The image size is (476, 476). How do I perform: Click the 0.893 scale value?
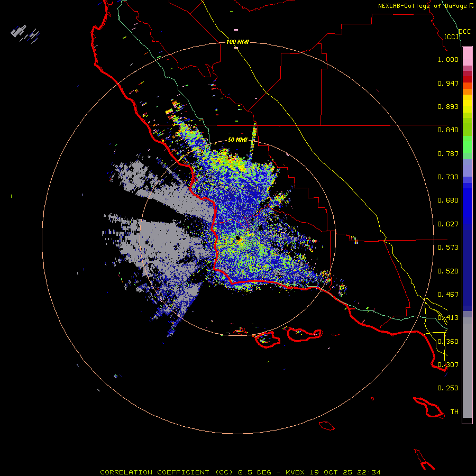(x=448, y=106)
